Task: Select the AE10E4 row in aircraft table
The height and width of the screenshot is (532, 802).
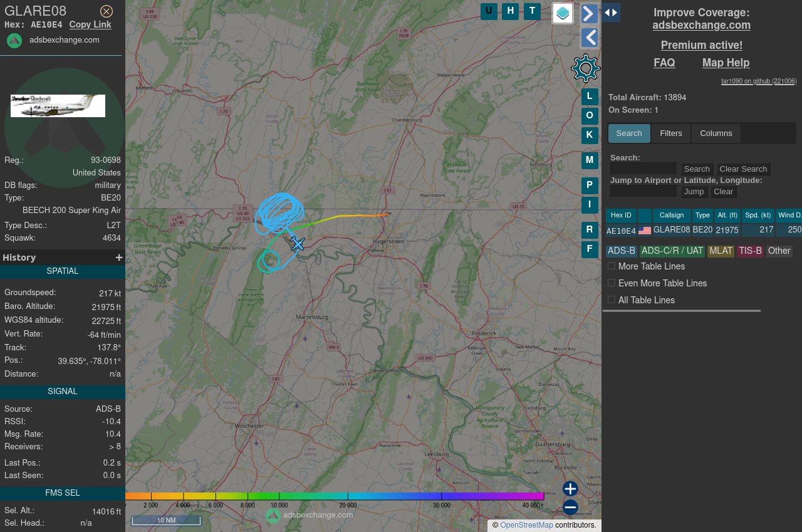Action: pos(704,231)
